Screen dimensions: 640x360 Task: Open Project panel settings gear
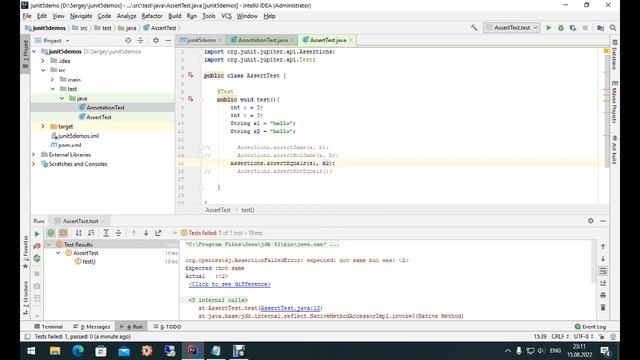pos(156,40)
